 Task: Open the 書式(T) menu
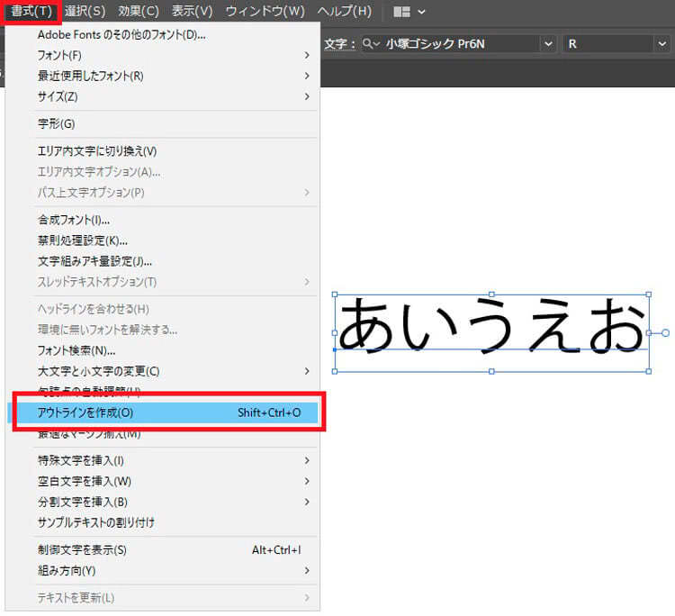coord(31,12)
